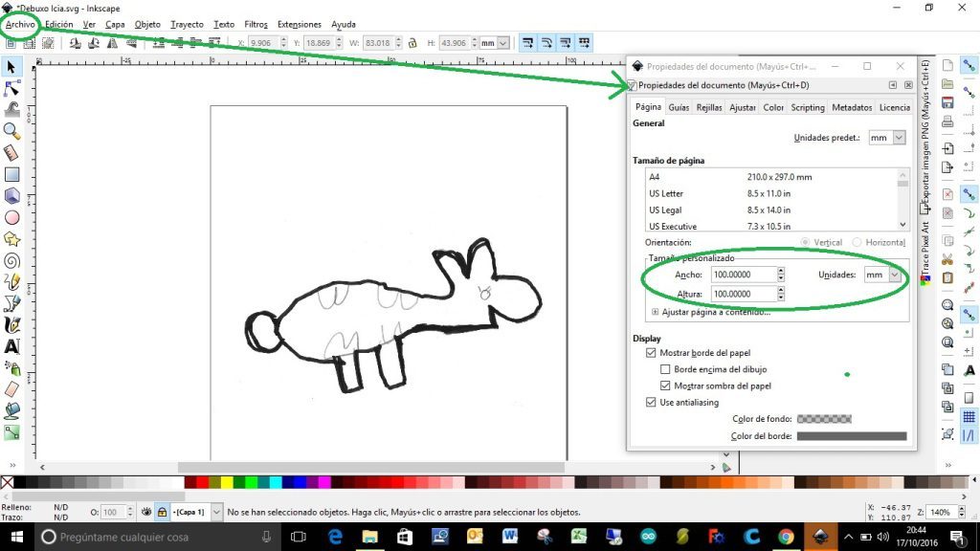980x551 pixels.
Task: Open the Archivo menu
Action: pos(19,24)
